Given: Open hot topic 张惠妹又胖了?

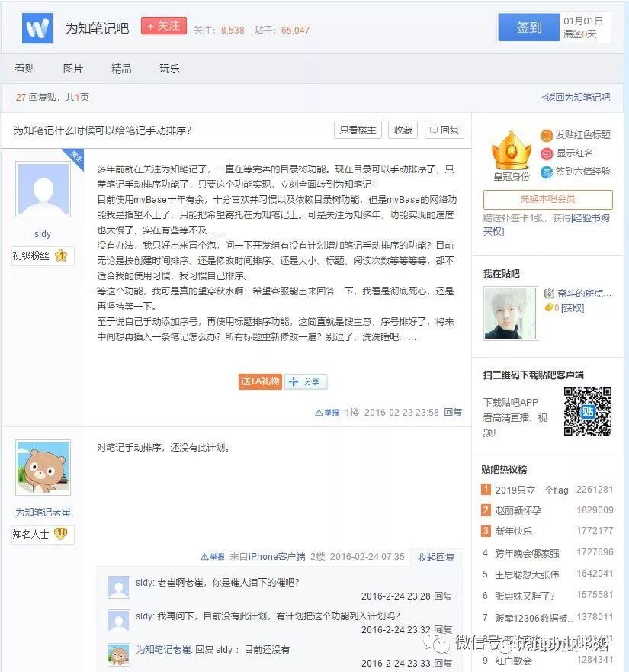Looking at the screenshot, I should 525,596.
